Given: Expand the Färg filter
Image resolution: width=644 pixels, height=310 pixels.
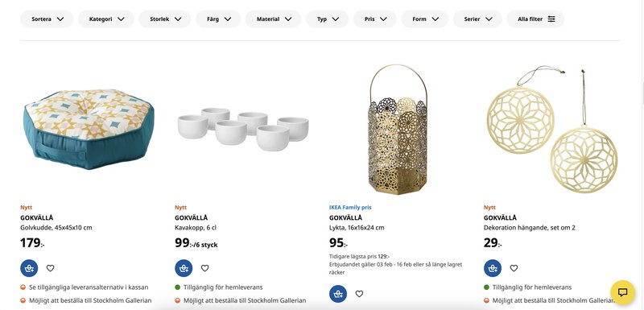Looking at the screenshot, I should (x=218, y=19).
